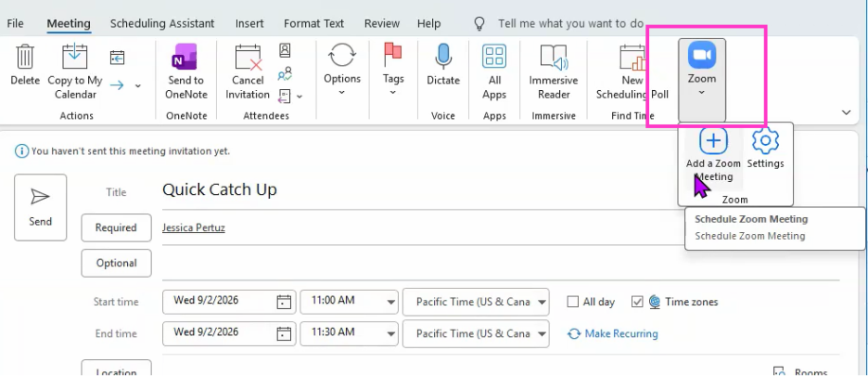Open the End date calendar picker
This screenshot has height=376, width=868.
point(284,333)
